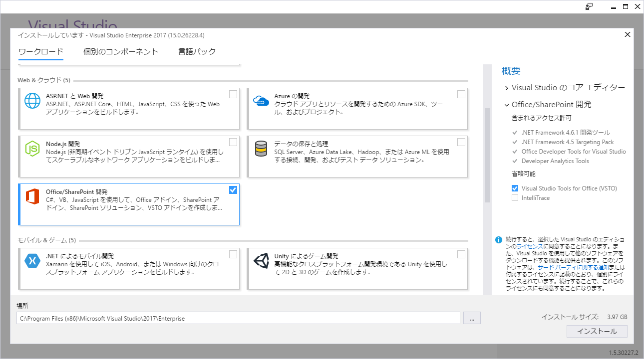Image resolution: width=644 pixels, height=359 pixels.
Task: Enable the Node.js 開発 workload checkbox
Action: tap(233, 142)
